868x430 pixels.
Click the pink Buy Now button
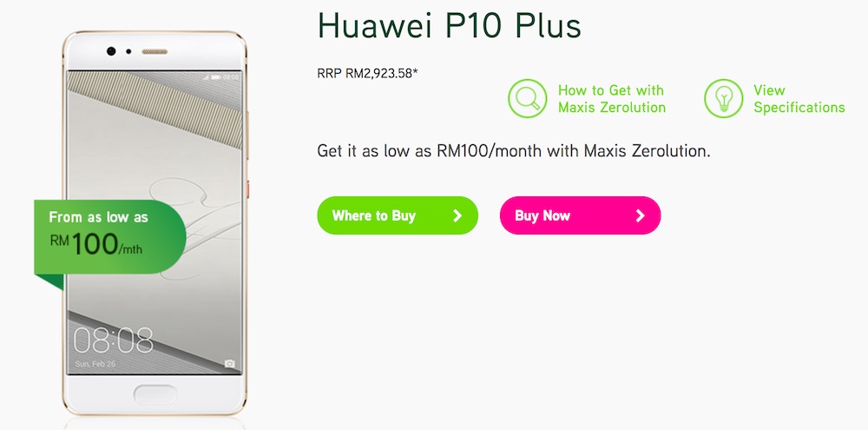click(x=580, y=215)
